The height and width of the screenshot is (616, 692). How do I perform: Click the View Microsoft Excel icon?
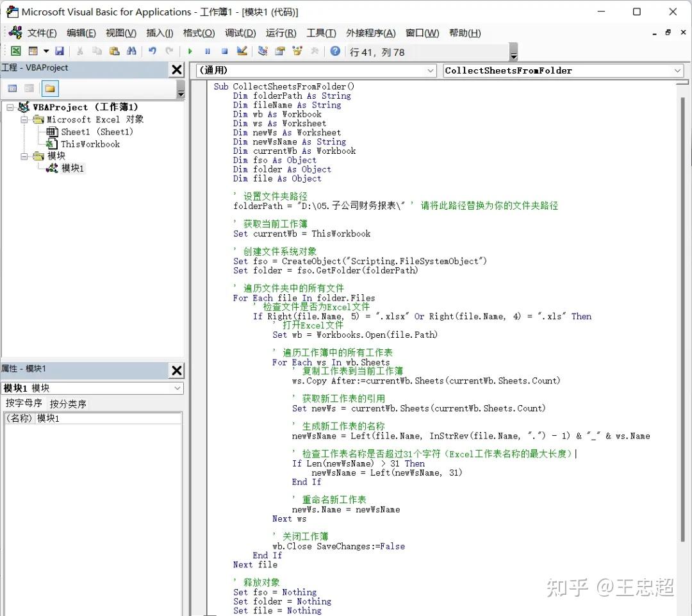[x=15, y=51]
